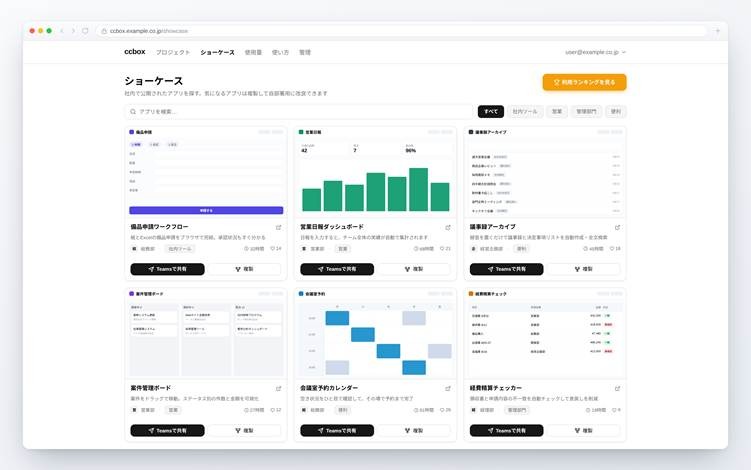Screen dimensions: 751x470
Task: Share 備品申請ワークフロー with Teams
Action: pos(168,269)
